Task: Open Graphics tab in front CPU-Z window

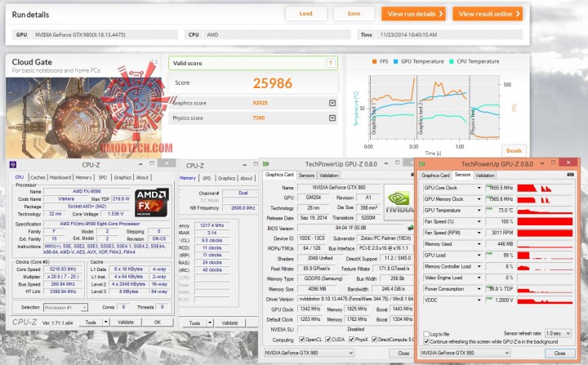Action: (122, 177)
